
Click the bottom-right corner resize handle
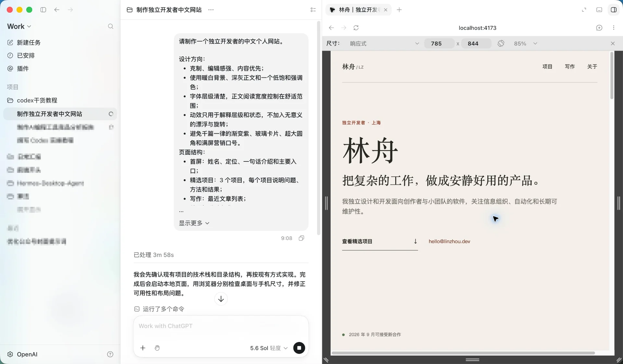(x=619, y=360)
